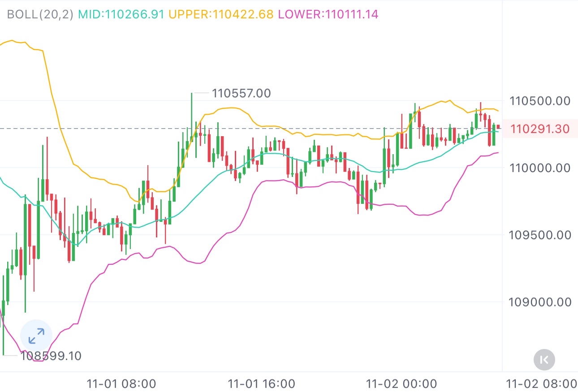Click the 11-01 16:00 time label

click(x=261, y=384)
